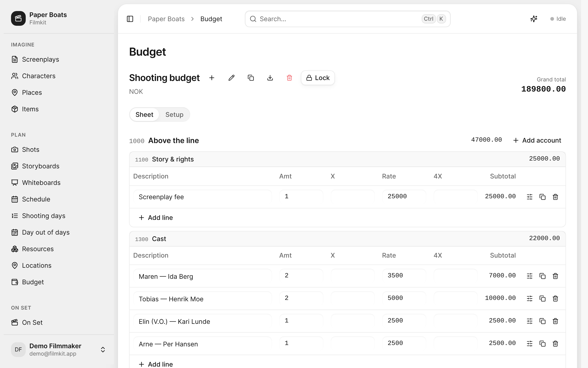Expand the Demo Filmmaker account menu
588x368 pixels.
coord(59,350)
